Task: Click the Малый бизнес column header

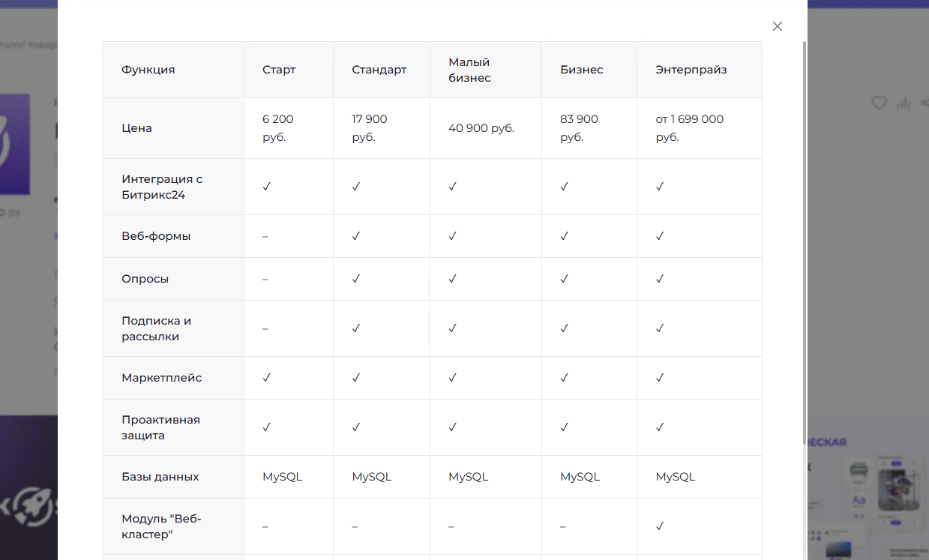Action: click(x=469, y=70)
